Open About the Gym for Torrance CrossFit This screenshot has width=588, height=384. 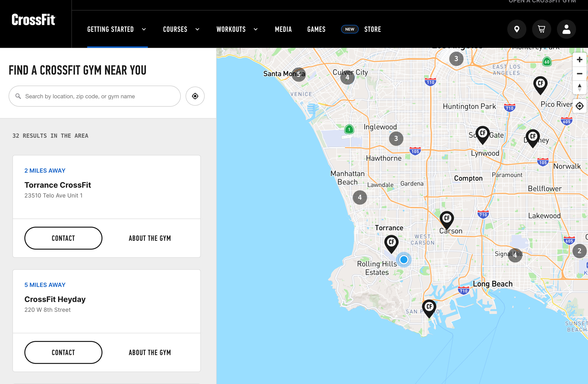click(150, 238)
